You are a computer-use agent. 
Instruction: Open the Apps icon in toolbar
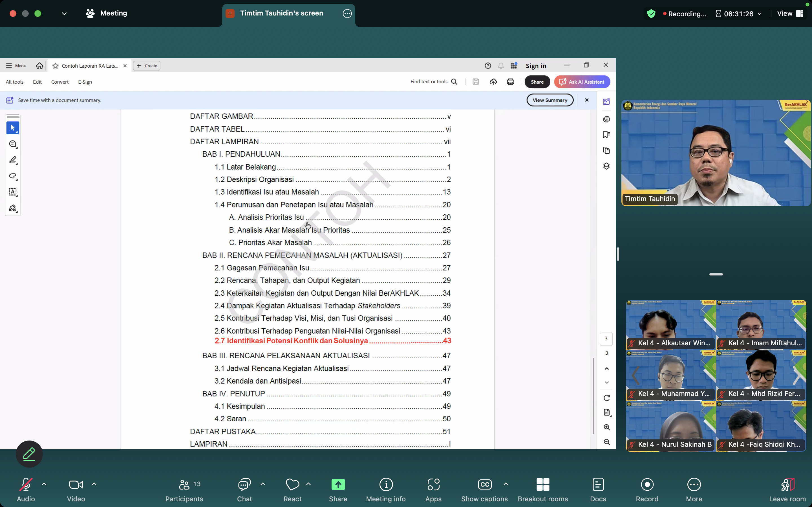click(x=433, y=484)
